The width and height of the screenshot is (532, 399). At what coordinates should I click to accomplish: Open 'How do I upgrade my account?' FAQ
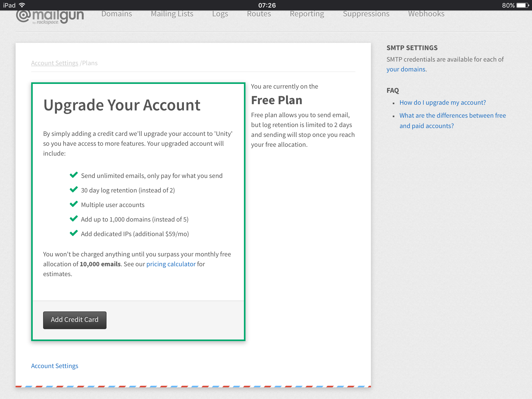tap(442, 103)
